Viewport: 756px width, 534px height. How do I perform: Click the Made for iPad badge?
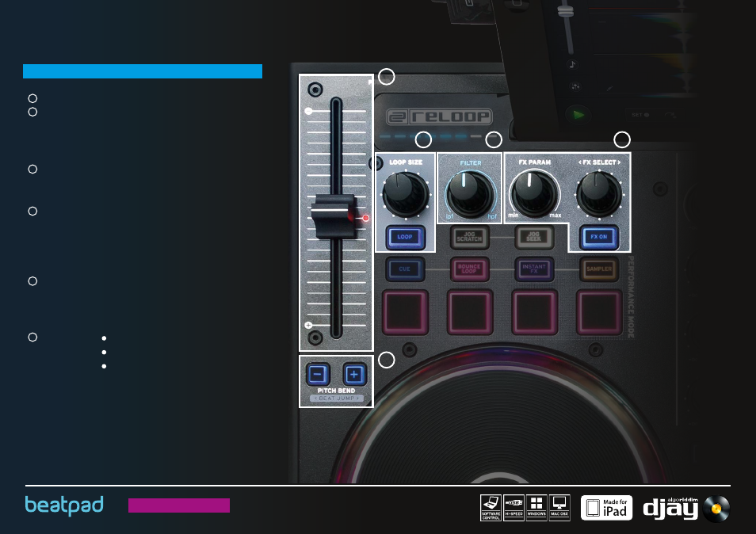pyautogui.click(x=606, y=508)
